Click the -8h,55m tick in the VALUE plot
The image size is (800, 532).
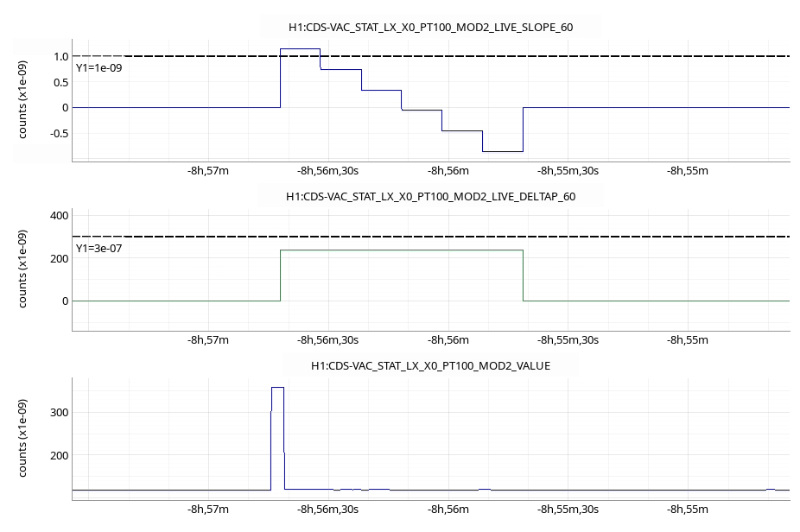[688, 510]
